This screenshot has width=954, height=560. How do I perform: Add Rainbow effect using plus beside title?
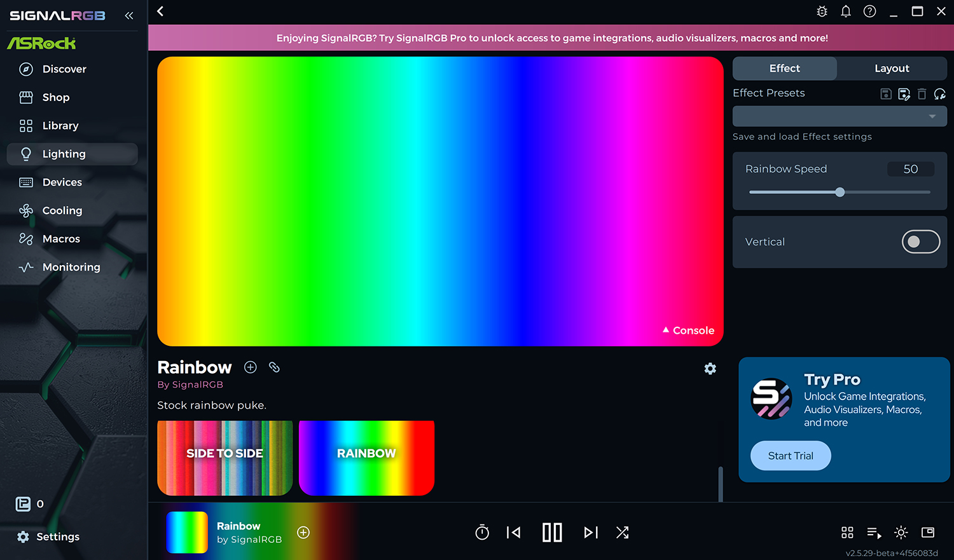coord(251,367)
